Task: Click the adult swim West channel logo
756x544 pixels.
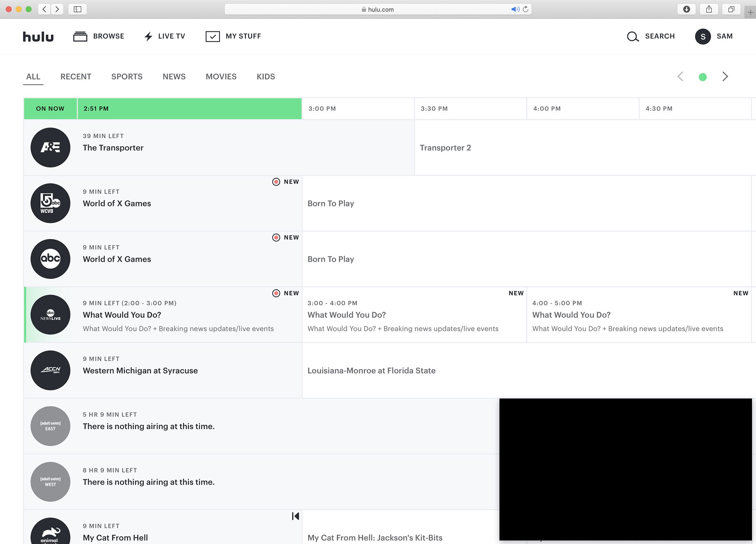Action: coord(50,482)
